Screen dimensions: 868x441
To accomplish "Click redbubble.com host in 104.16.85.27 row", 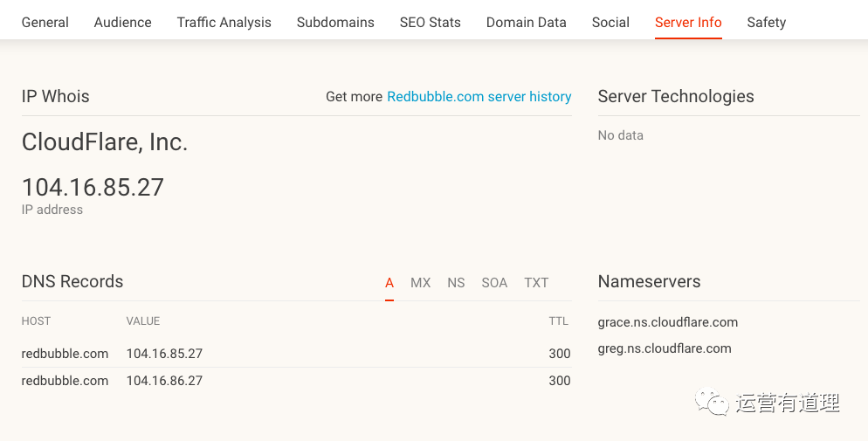I will (x=65, y=354).
